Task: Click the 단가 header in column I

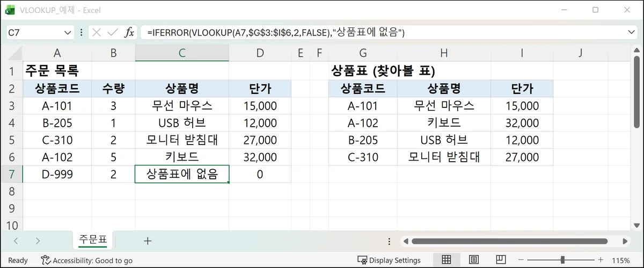Action: (522, 88)
